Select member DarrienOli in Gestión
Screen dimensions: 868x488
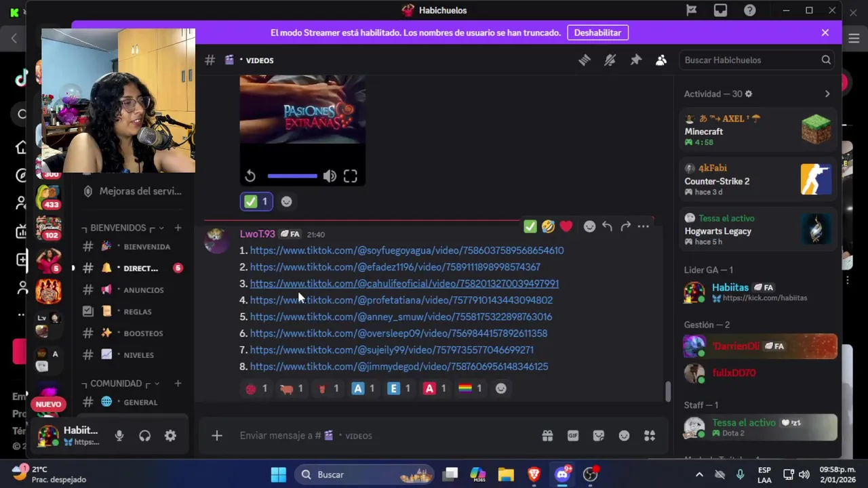click(758, 346)
